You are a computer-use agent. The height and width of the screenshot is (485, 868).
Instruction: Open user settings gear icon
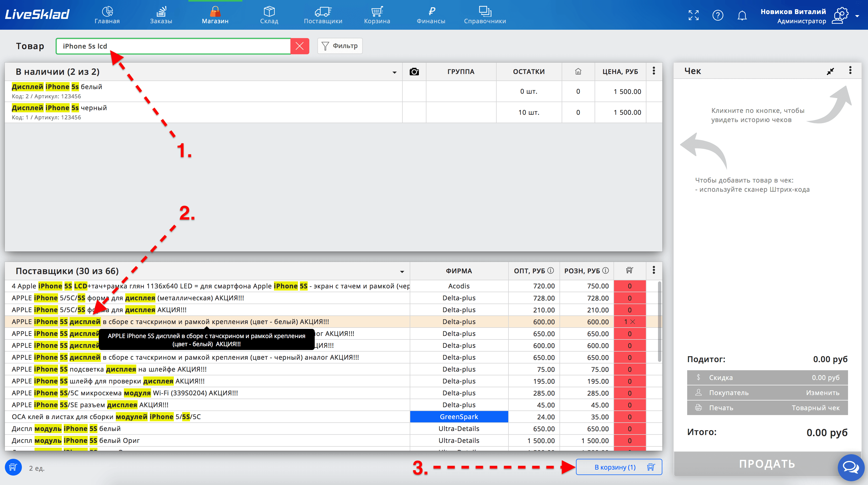pyautogui.click(x=840, y=15)
